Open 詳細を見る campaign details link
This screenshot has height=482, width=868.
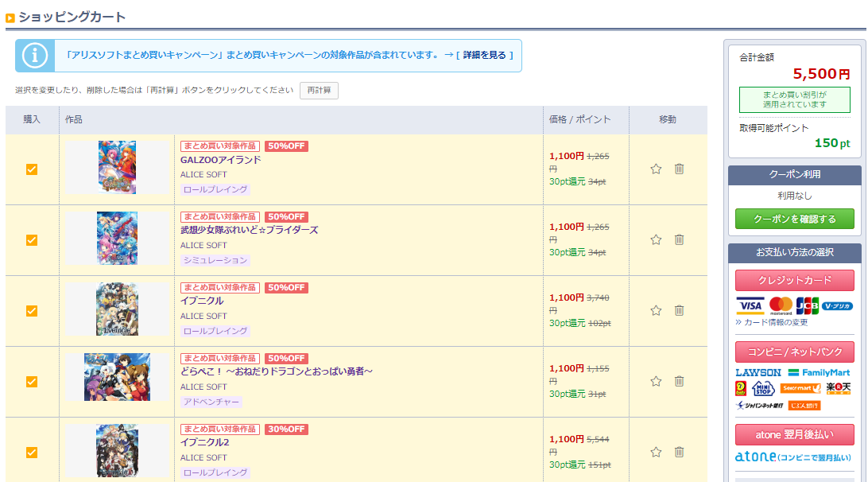484,56
